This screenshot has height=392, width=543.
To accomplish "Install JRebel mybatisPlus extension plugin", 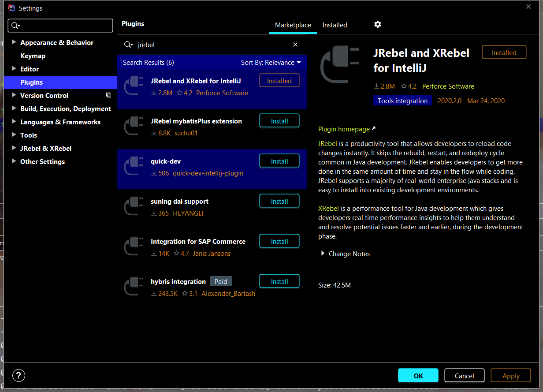I will point(279,121).
